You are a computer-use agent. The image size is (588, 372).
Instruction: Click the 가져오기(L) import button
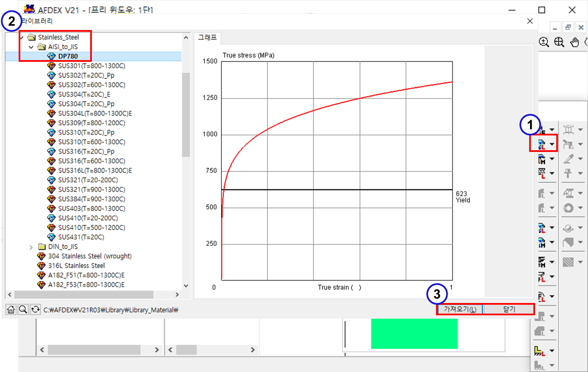460,309
